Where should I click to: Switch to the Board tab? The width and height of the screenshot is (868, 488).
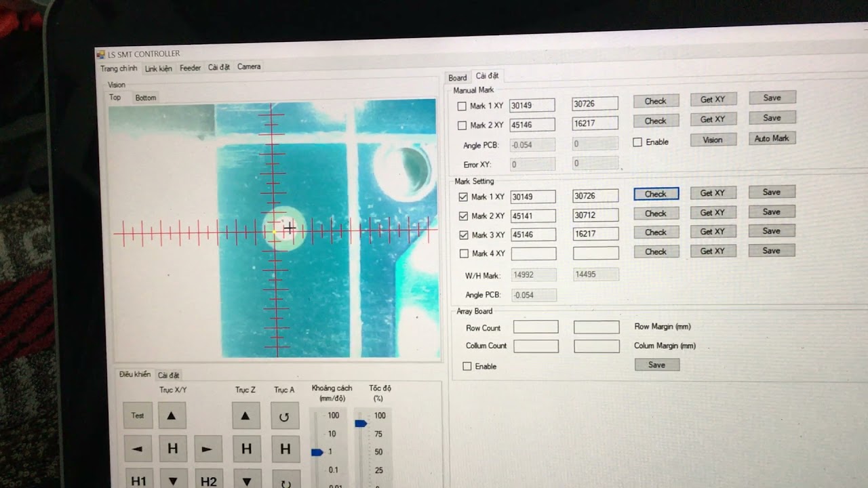pos(458,78)
